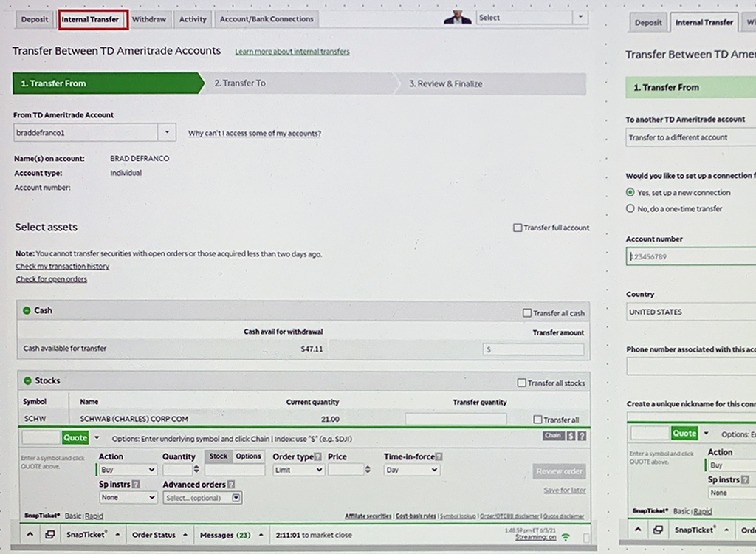Switch to the Withdraw tab
756x554 pixels.
pos(148,19)
